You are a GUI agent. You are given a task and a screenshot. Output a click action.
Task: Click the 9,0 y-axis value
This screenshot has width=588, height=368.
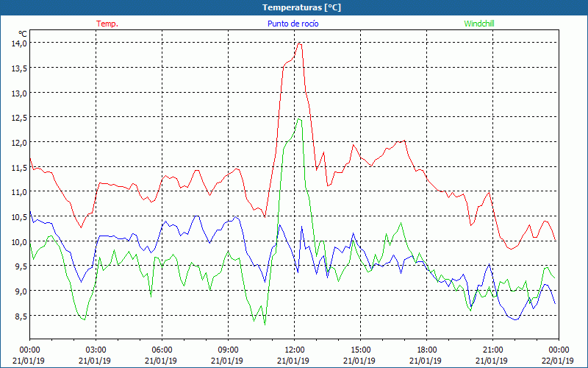[x=21, y=291]
